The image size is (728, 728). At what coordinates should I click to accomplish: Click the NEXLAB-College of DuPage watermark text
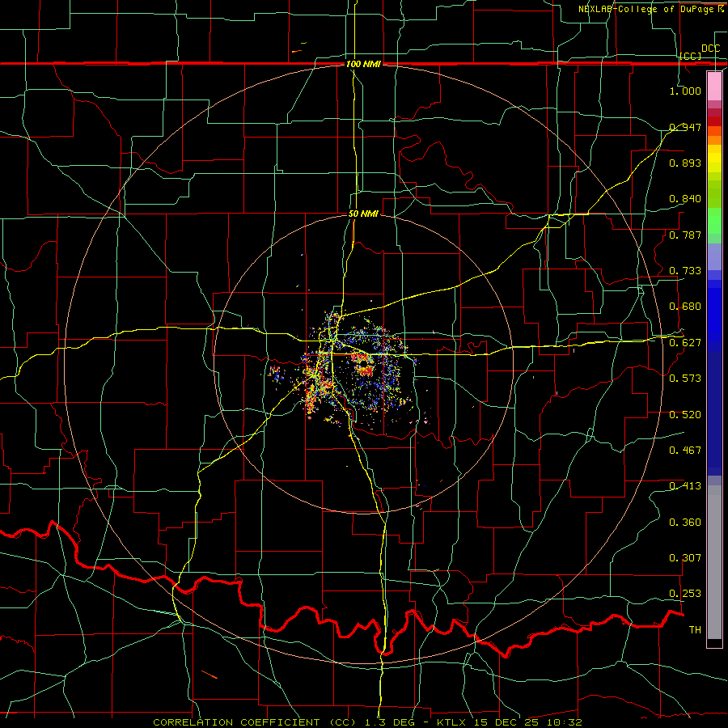point(650,9)
